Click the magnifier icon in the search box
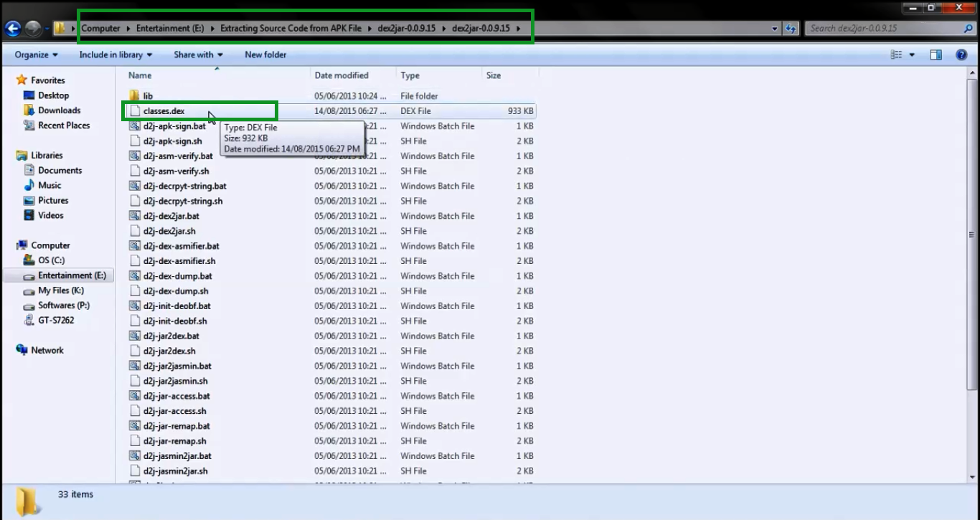 970,27
